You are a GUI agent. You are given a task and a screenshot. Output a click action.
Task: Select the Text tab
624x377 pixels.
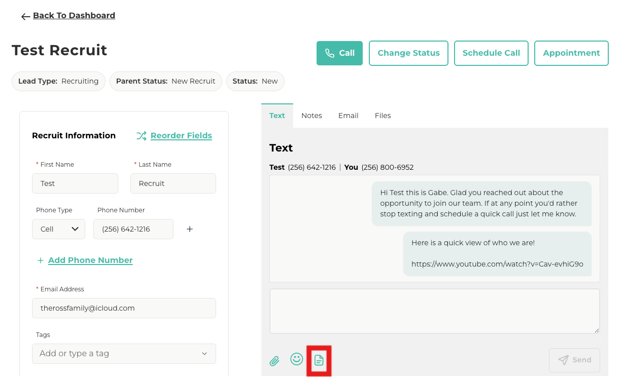click(277, 115)
